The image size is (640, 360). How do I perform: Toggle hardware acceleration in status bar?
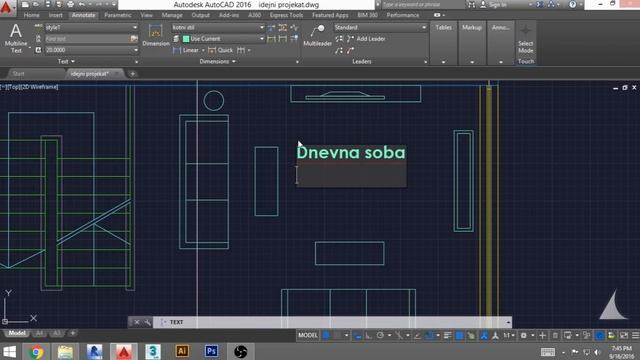coord(599,336)
